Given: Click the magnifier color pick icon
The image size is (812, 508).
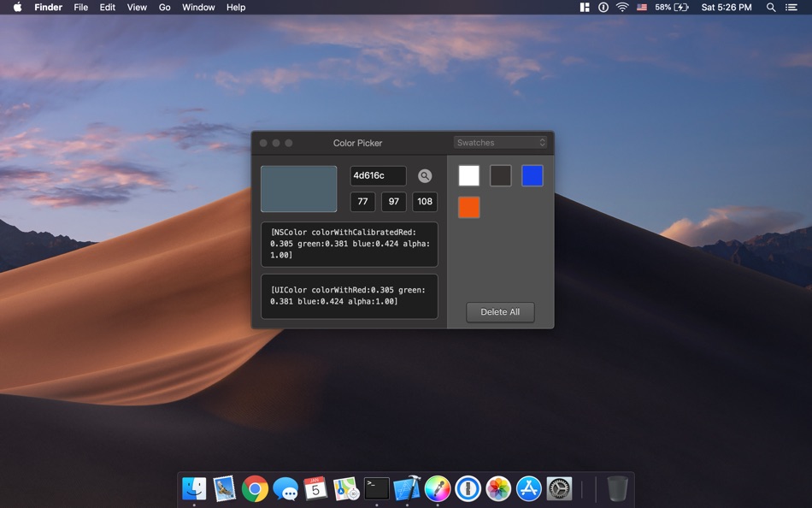Looking at the screenshot, I should coord(425,176).
